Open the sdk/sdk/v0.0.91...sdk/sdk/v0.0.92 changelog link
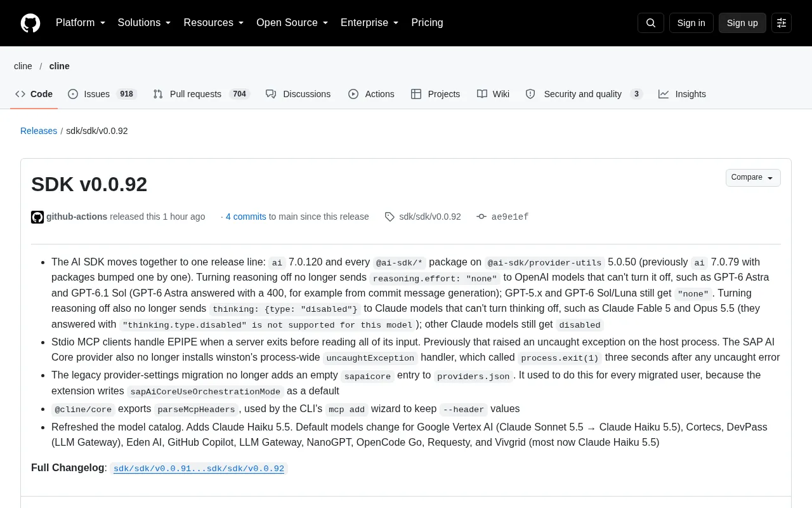 point(199,469)
